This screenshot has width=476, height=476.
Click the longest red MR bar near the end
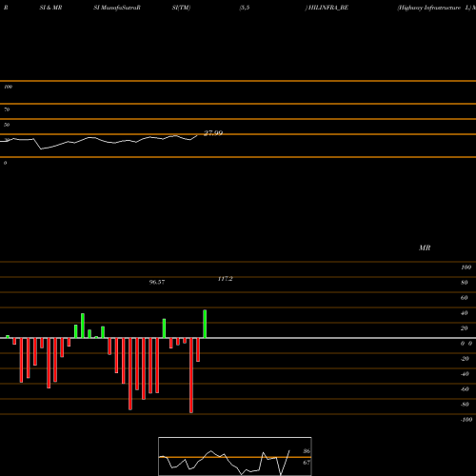[x=191, y=375]
